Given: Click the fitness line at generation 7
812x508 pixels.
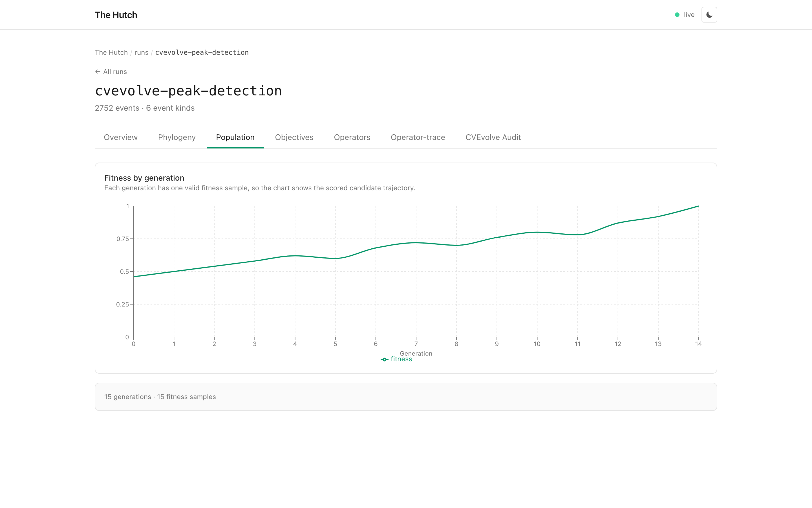Looking at the screenshot, I should [x=416, y=243].
